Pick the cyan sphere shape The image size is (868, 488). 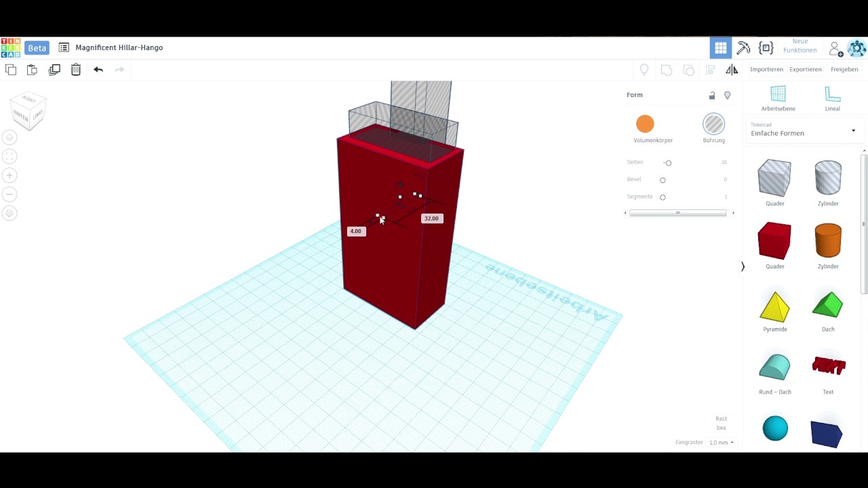(775, 428)
